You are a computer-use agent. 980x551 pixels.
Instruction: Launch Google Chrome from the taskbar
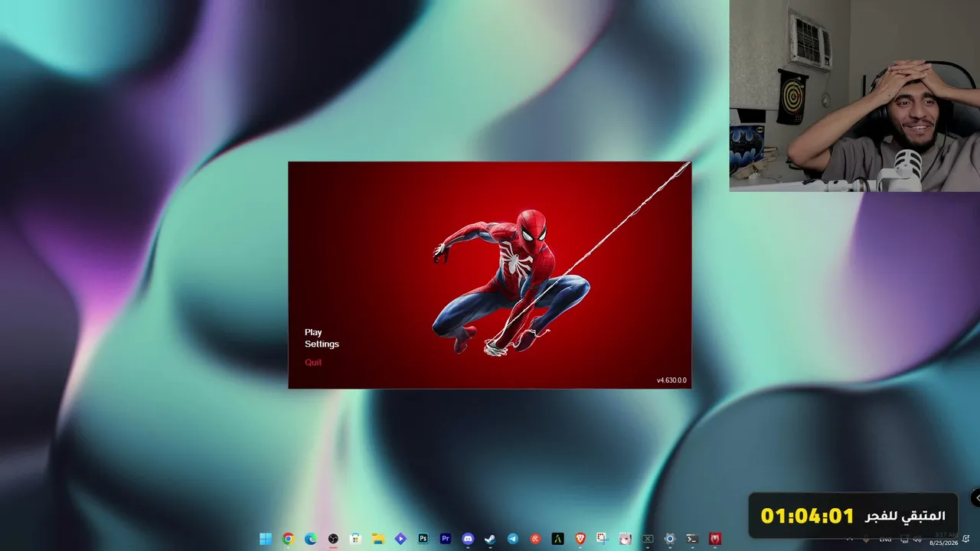point(288,539)
